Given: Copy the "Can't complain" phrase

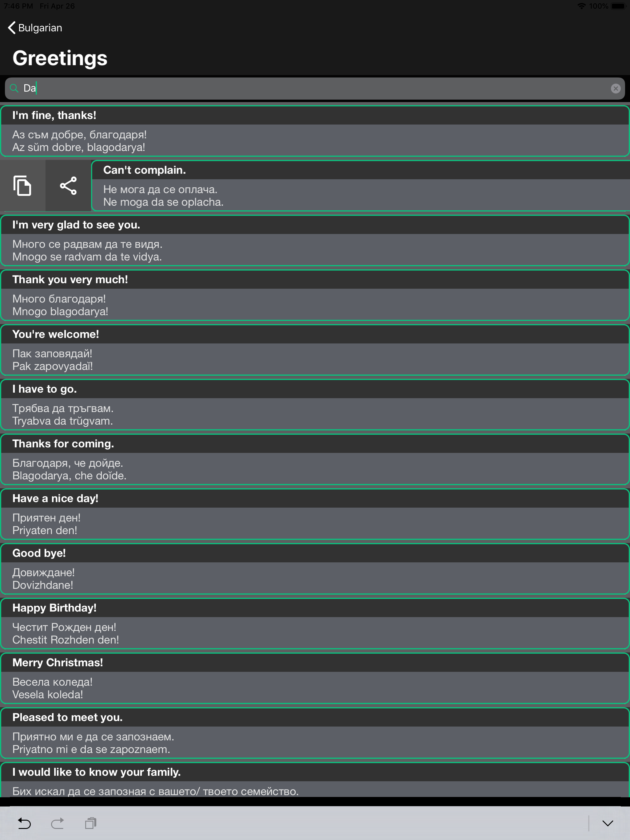Looking at the screenshot, I should pyautogui.click(x=22, y=186).
